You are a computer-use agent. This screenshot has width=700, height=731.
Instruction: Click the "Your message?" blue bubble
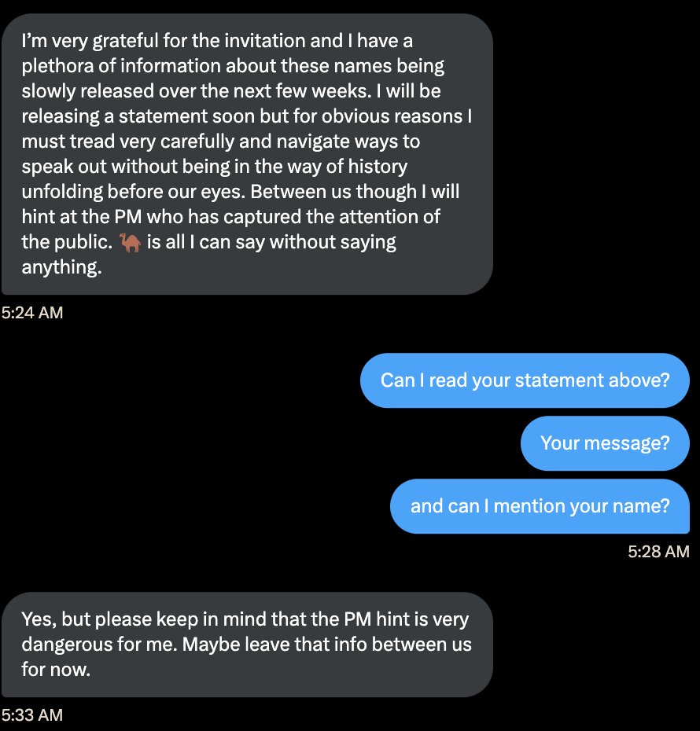coord(604,443)
